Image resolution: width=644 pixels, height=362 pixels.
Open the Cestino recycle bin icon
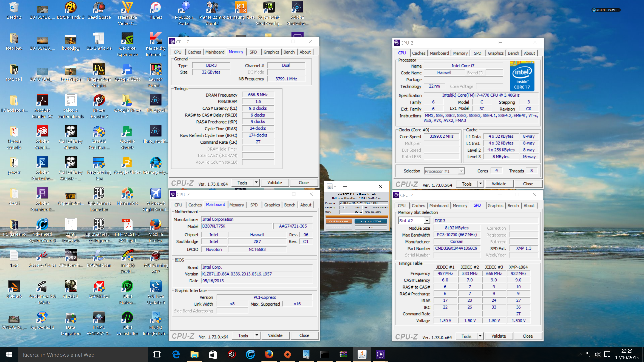click(x=14, y=11)
